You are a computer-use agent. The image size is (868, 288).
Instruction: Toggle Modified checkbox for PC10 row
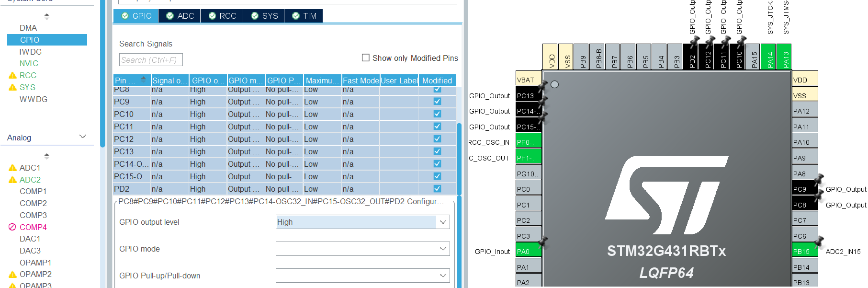437,114
